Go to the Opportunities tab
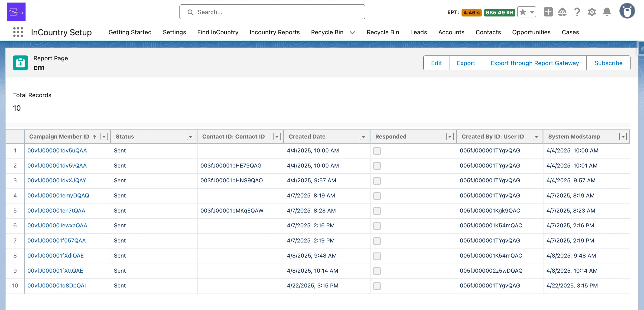 [x=531, y=32]
